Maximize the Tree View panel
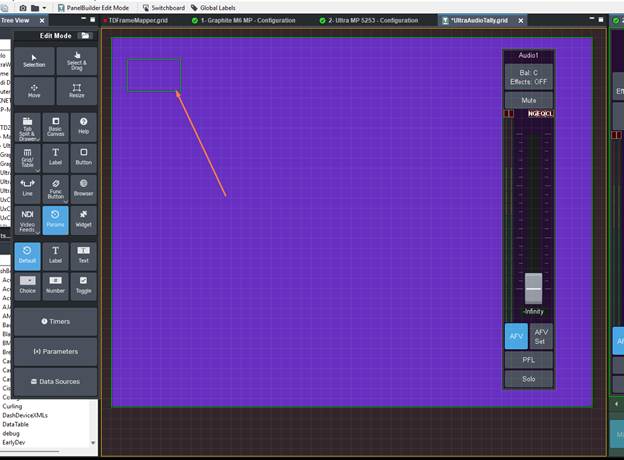 pos(93,19)
